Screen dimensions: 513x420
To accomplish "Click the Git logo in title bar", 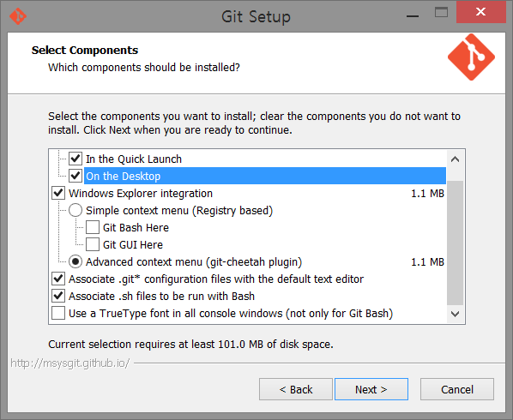I will coord(18,16).
